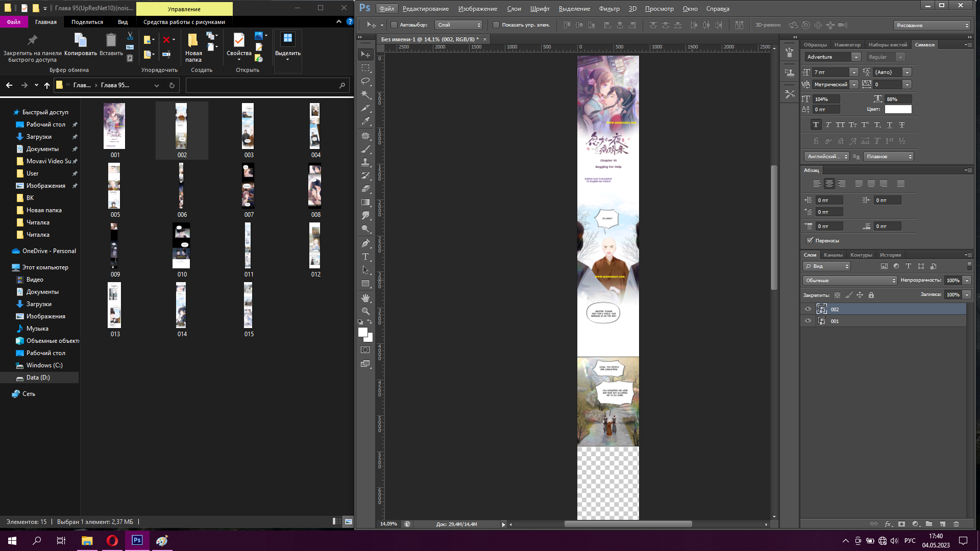The height and width of the screenshot is (551, 980).
Task: Click Свойства button in Explorer ribbon
Action: coord(239,47)
